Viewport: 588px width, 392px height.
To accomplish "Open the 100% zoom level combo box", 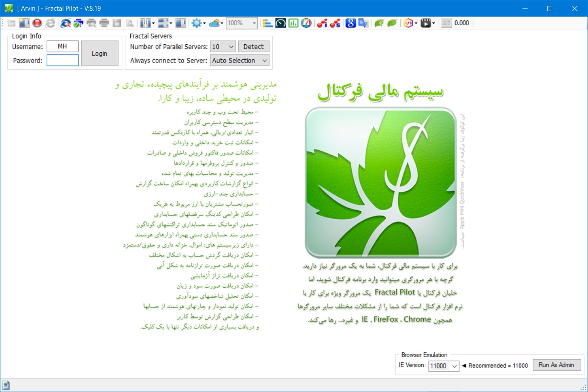I will pyautogui.click(x=242, y=23).
